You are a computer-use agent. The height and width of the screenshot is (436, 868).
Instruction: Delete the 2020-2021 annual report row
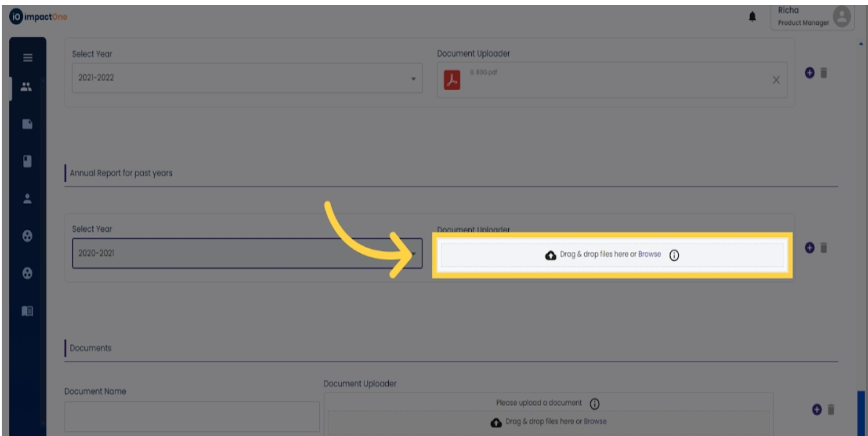coord(824,247)
